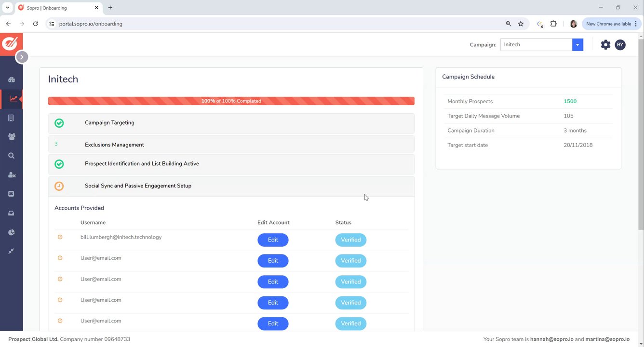Open a new browser tab
Screen dimensions: 644x347
(110, 8)
